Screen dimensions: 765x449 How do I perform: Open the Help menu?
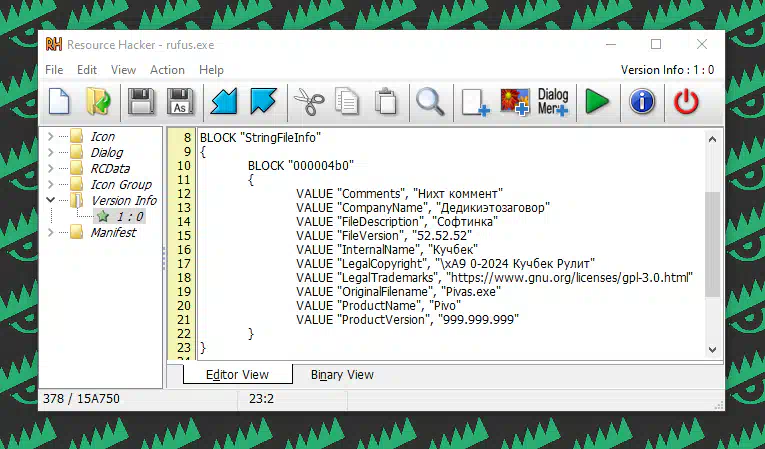pyautogui.click(x=211, y=70)
